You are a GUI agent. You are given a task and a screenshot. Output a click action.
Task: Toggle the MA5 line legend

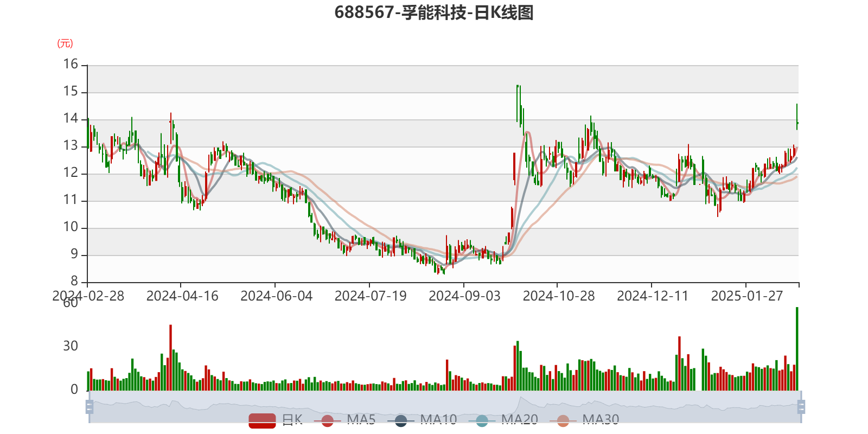[x=344, y=420]
